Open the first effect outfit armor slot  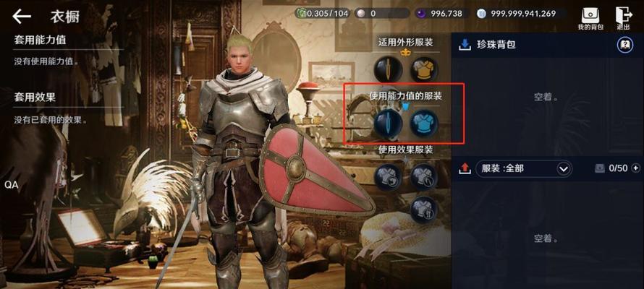coord(388,177)
